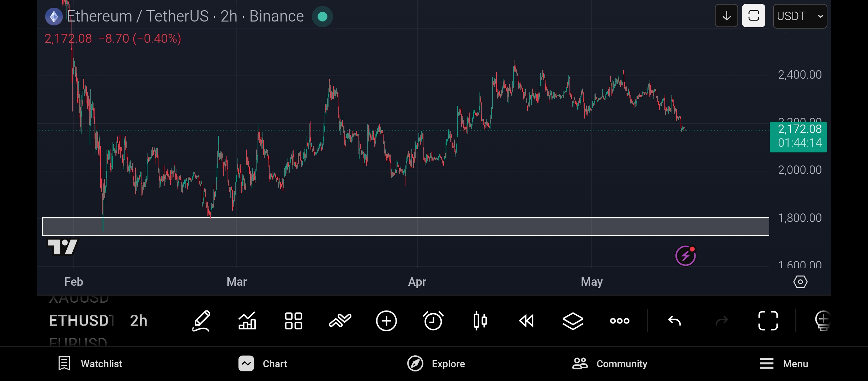Create an alert with the alarm clock icon
Viewport: 868px width, 381px height.
[433, 321]
